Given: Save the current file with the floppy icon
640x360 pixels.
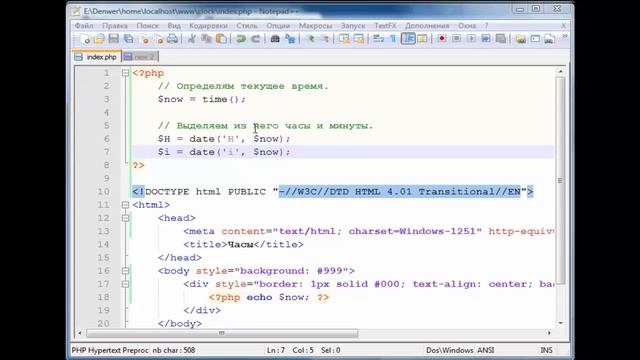Looking at the screenshot, I should pyautogui.click(x=114, y=39).
